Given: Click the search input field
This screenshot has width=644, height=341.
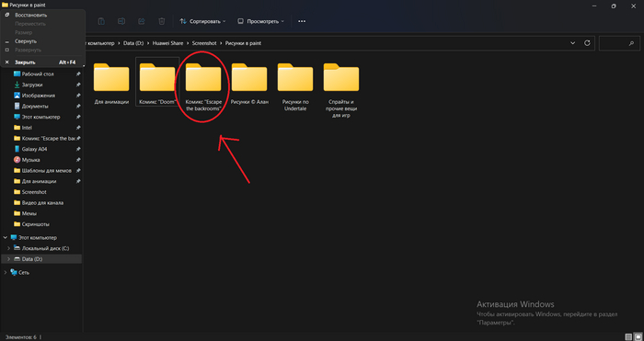Looking at the screenshot, I should [619, 43].
